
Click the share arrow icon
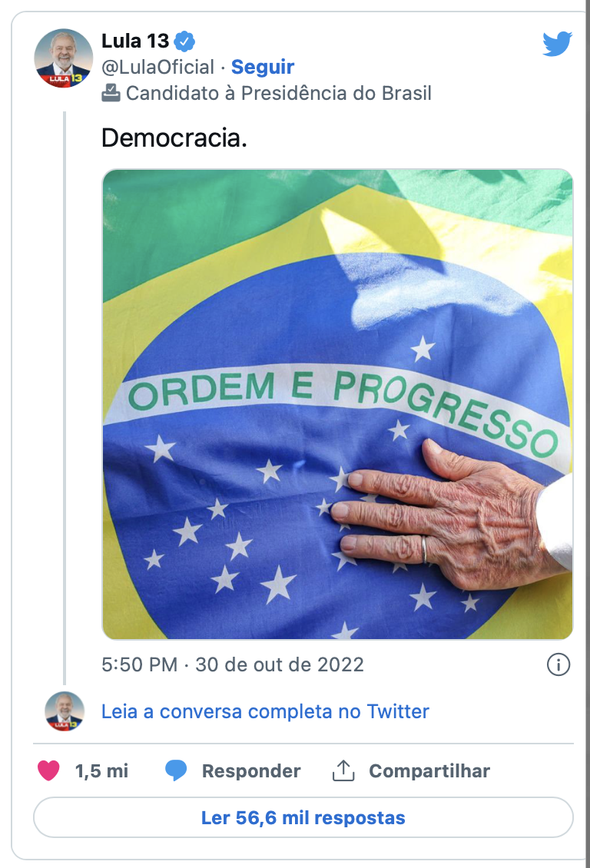point(343,770)
